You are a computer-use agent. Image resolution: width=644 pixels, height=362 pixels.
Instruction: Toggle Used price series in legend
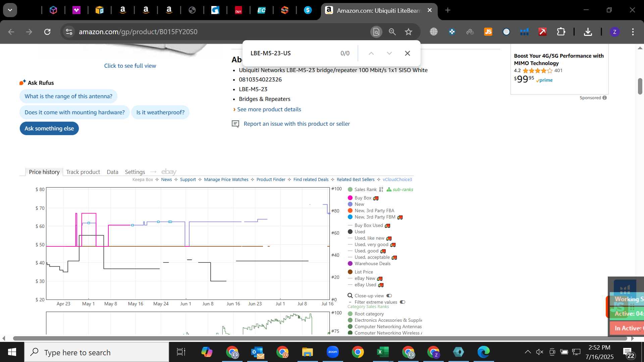pyautogui.click(x=357, y=232)
